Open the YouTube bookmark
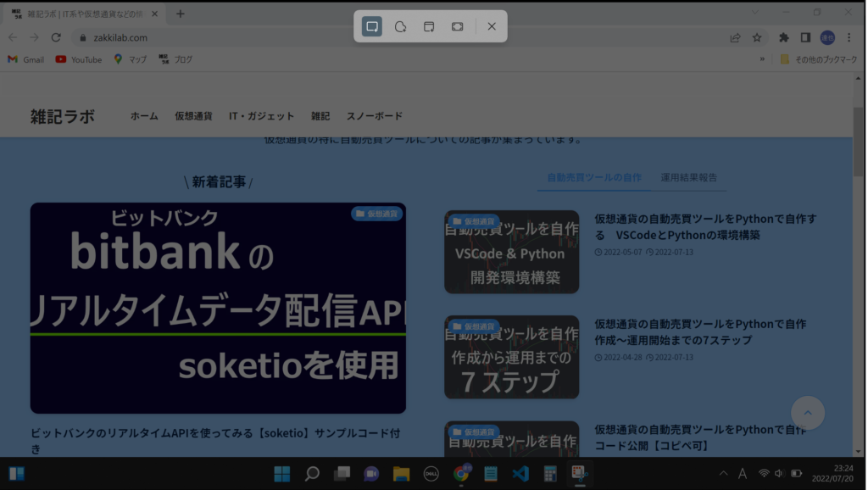The width and height of the screenshot is (868, 490). point(79,60)
